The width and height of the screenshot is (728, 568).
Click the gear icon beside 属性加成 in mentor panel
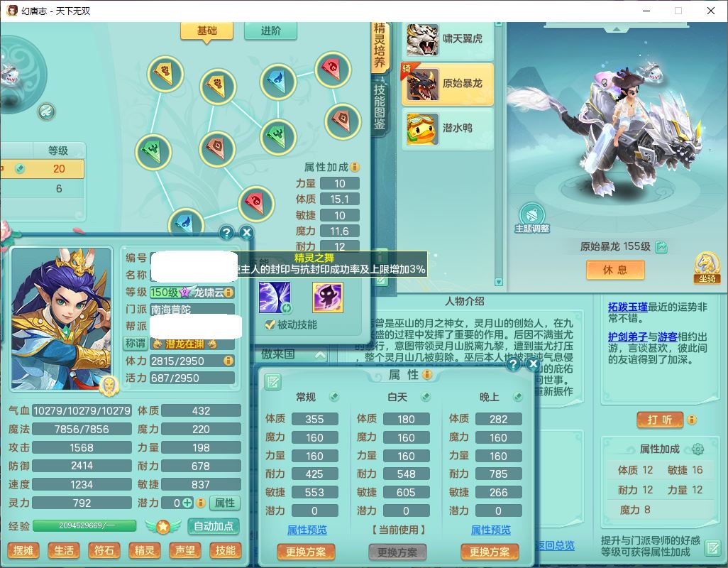coord(697,449)
